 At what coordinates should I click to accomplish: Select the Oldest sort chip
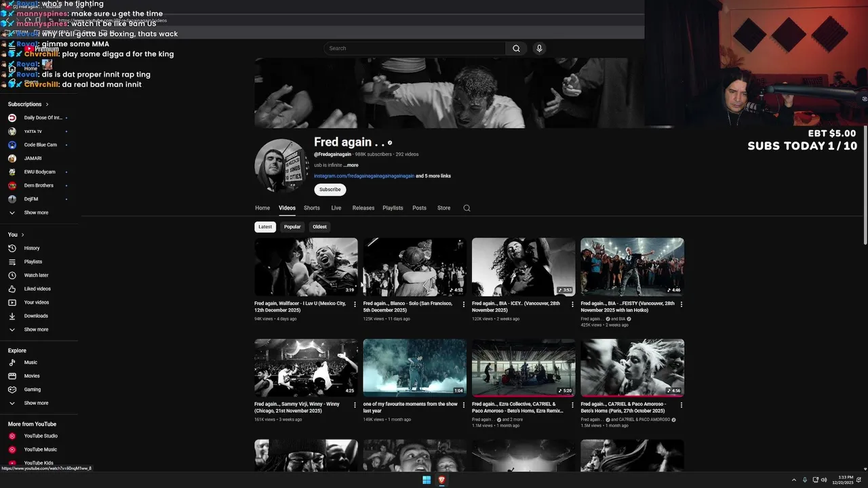pos(319,227)
